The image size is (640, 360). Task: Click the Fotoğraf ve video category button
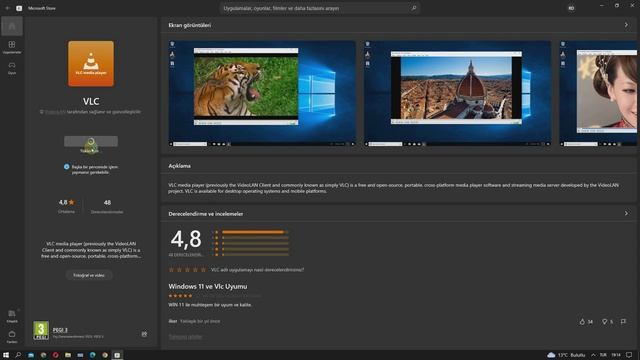point(89,275)
